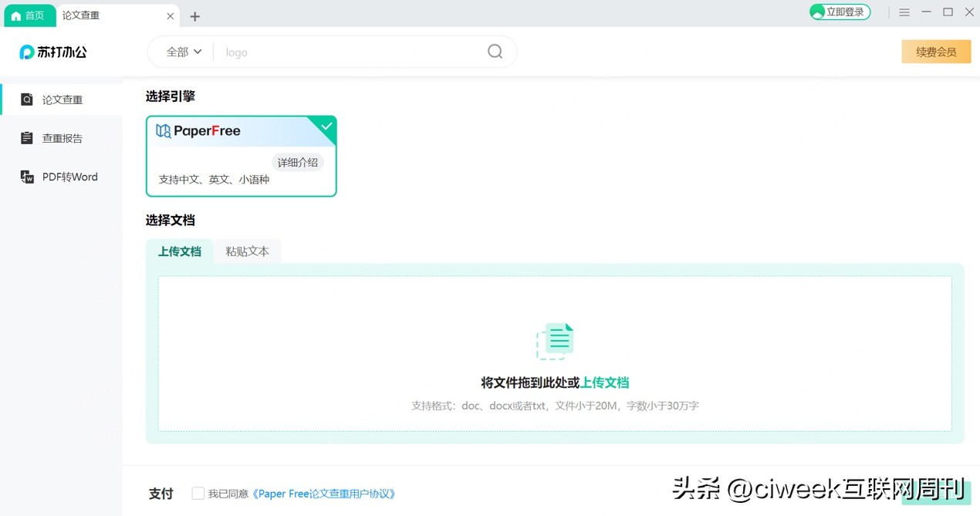Toggle the PaperFree engine selection checkmark

[x=326, y=125]
